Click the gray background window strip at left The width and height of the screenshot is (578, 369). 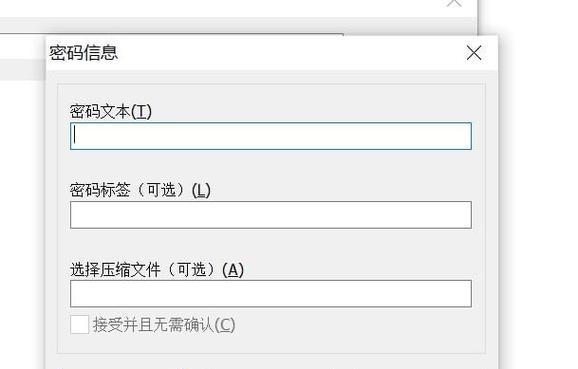click(22, 70)
